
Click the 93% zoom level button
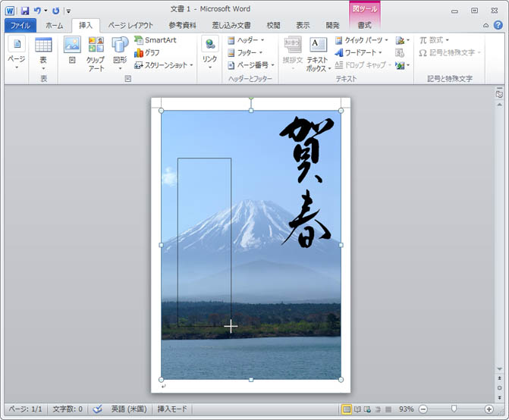click(x=406, y=409)
